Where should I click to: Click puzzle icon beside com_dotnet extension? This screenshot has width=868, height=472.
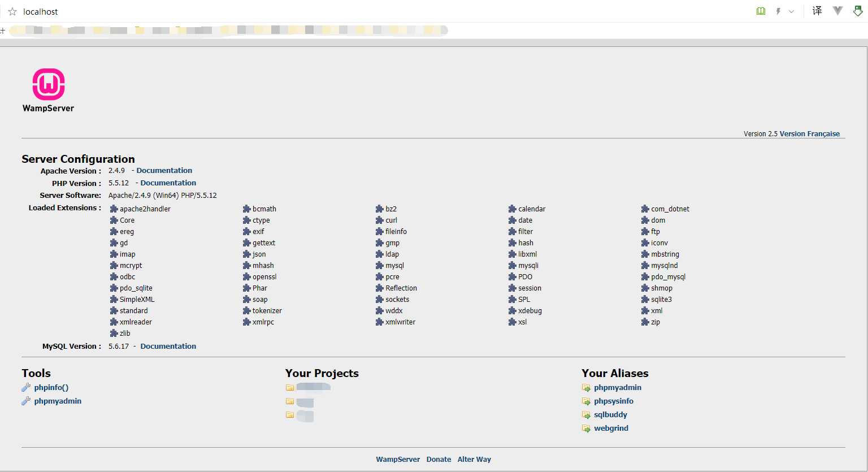click(645, 209)
